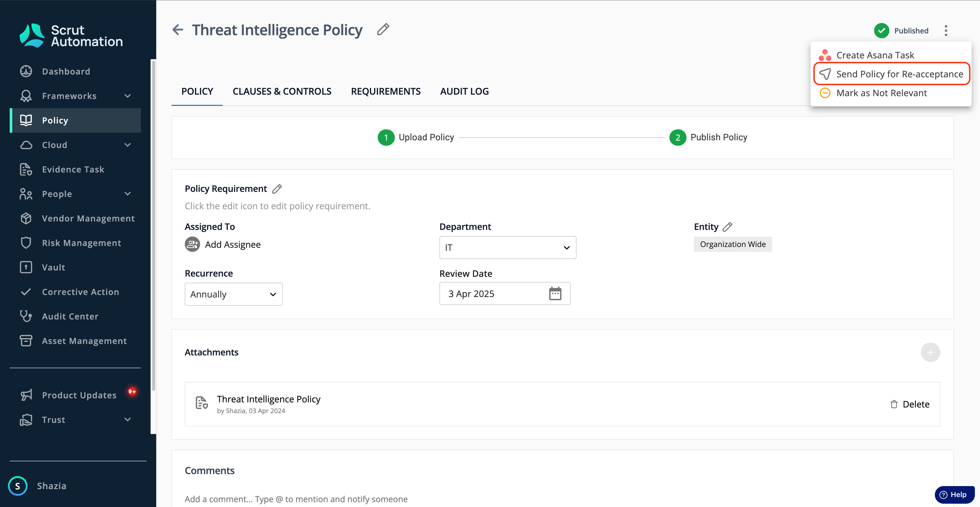Click the Evidence Task sidebar icon

[x=26, y=169]
